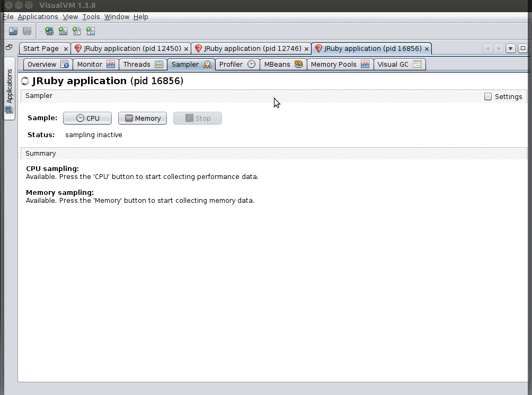Close the pid 12746 tab
Screen dimensions: 532x395
tap(306, 49)
